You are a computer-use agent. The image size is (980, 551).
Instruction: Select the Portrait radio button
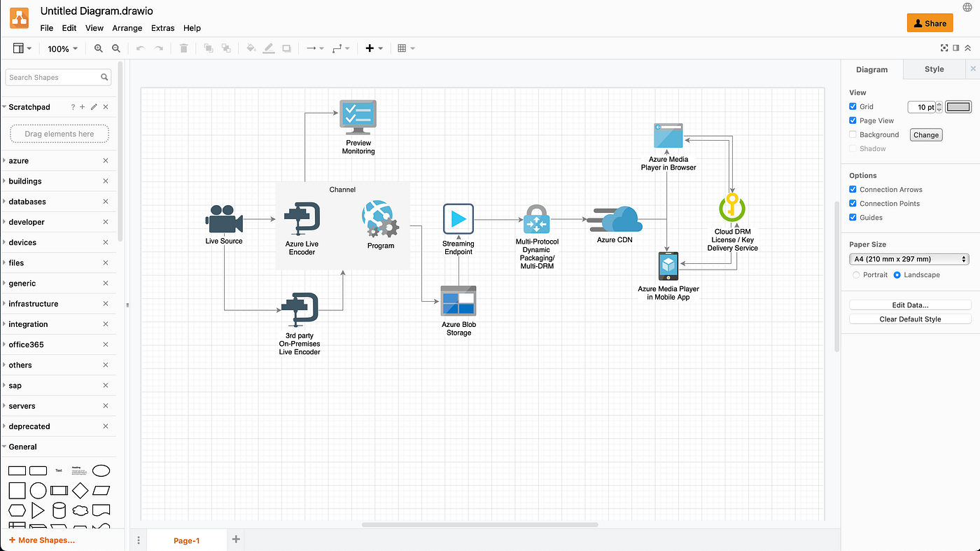855,274
